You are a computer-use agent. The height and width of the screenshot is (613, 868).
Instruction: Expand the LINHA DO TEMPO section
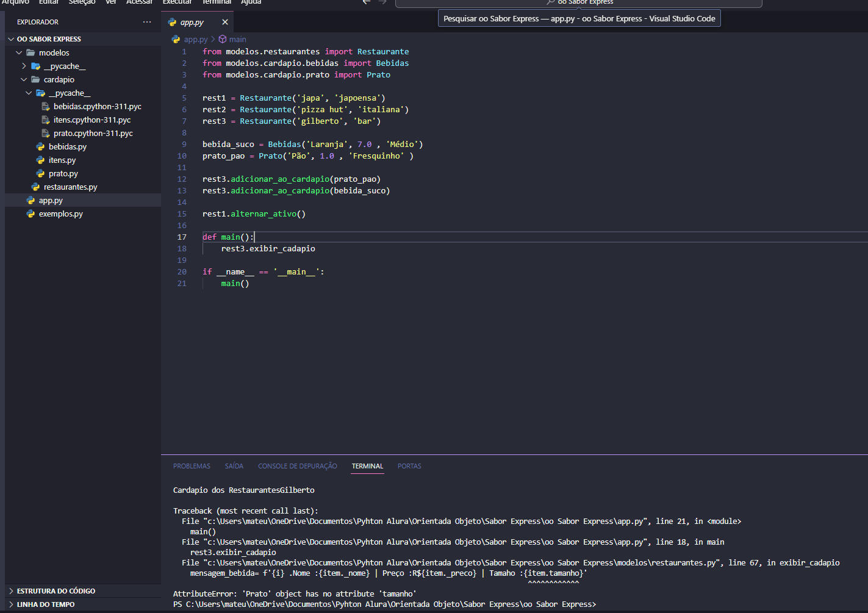click(46, 604)
